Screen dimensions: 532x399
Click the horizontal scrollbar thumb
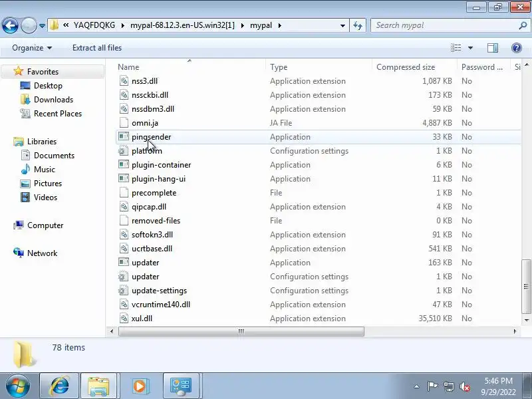click(x=241, y=331)
